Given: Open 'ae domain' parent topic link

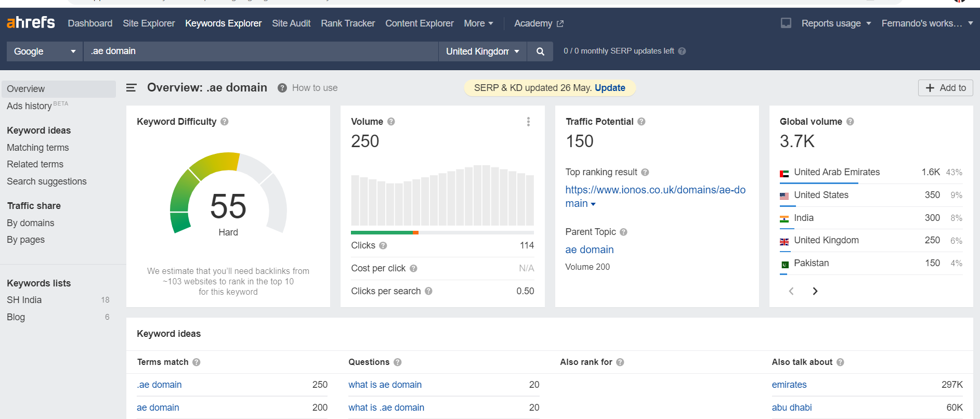Looking at the screenshot, I should pyautogui.click(x=590, y=250).
